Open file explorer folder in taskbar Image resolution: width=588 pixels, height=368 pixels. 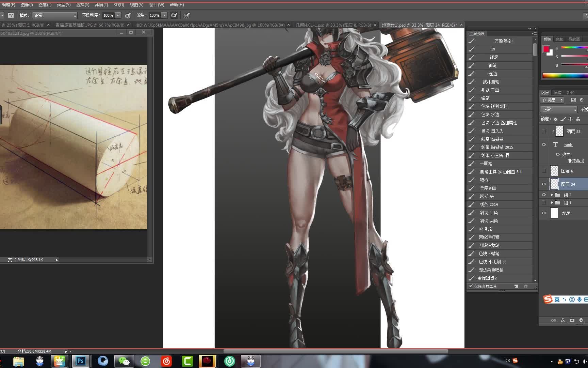tap(18, 361)
